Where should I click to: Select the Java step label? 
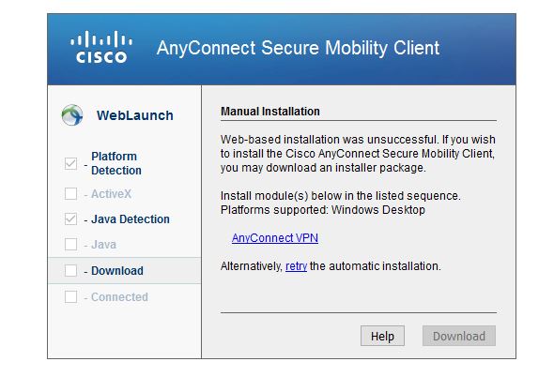tap(103, 244)
